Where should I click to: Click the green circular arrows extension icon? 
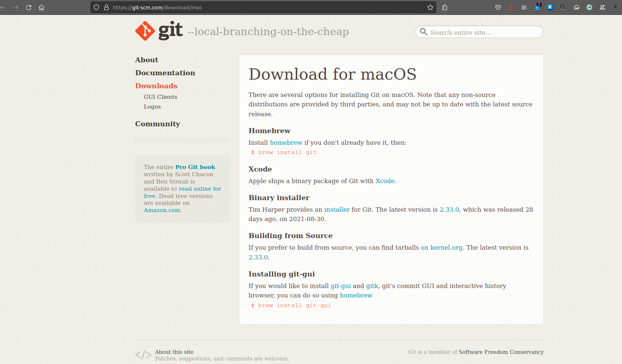(x=589, y=7)
